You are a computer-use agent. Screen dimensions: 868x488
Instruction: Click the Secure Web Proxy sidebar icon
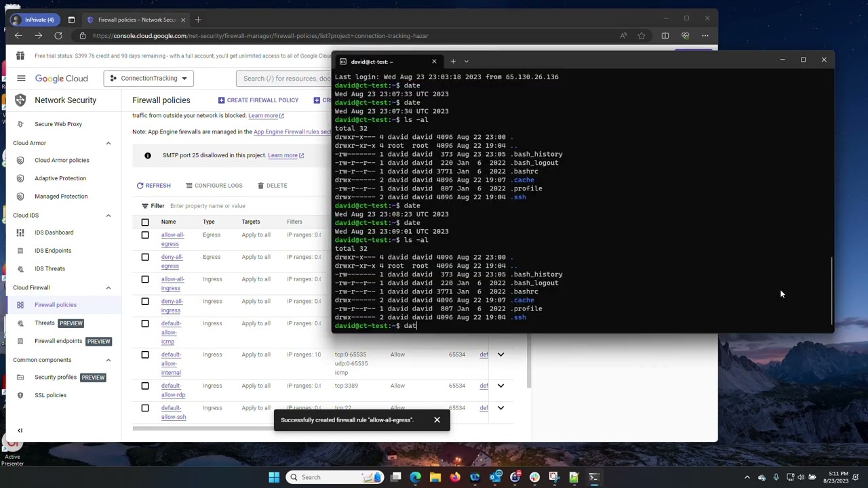click(x=20, y=124)
